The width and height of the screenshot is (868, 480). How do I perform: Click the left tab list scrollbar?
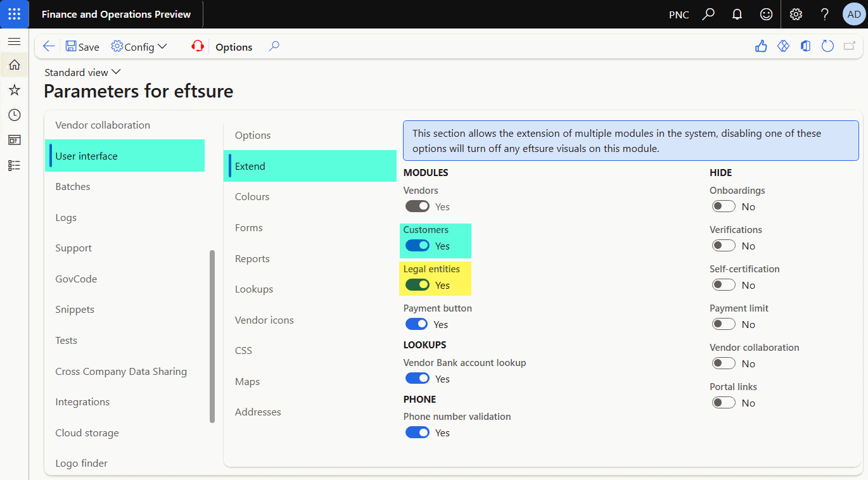coord(212,336)
